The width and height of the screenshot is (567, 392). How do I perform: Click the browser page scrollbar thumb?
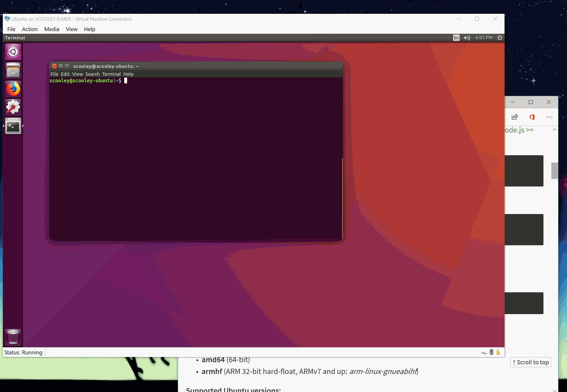(x=554, y=171)
